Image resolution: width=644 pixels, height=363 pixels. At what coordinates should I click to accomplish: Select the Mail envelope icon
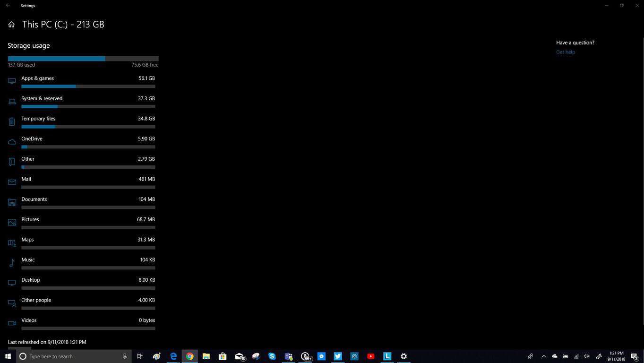pos(12,182)
